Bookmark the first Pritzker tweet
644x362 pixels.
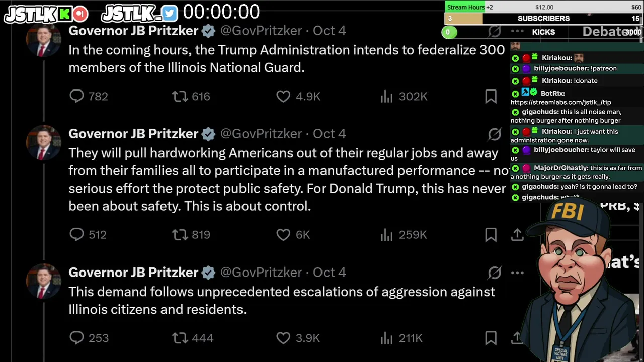tap(491, 96)
